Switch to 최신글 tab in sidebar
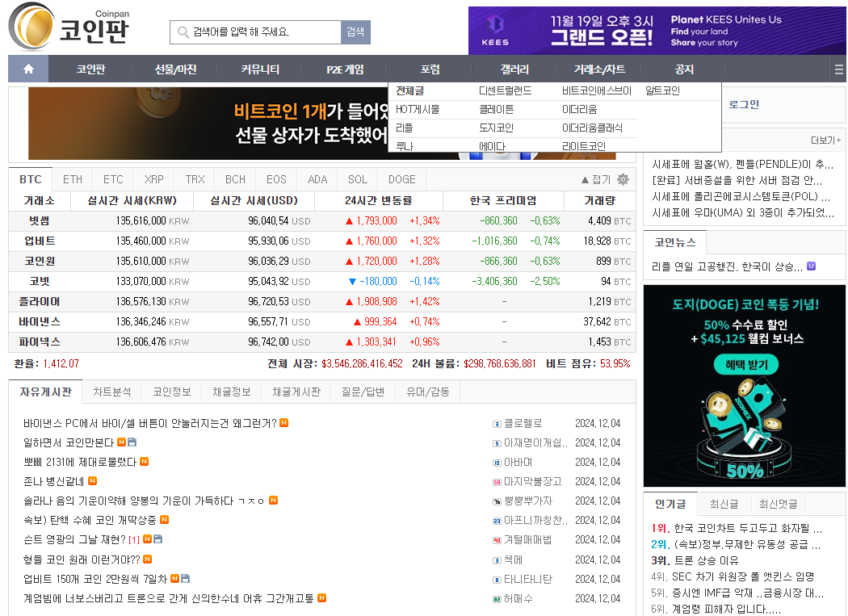848x616 pixels. [x=724, y=504]
